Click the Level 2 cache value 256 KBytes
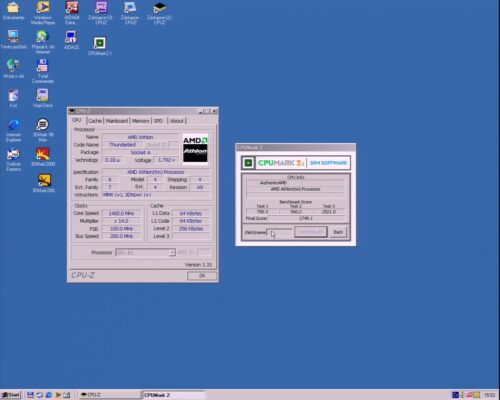Image resolution: width=500 pixels, height=400 pixels. [x=191, y=229]
